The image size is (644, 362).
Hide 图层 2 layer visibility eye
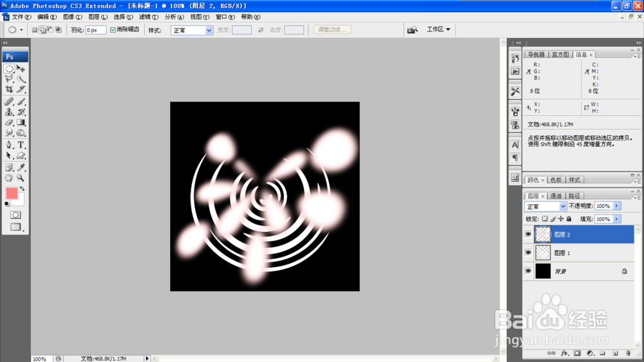[x=528, y=234]
